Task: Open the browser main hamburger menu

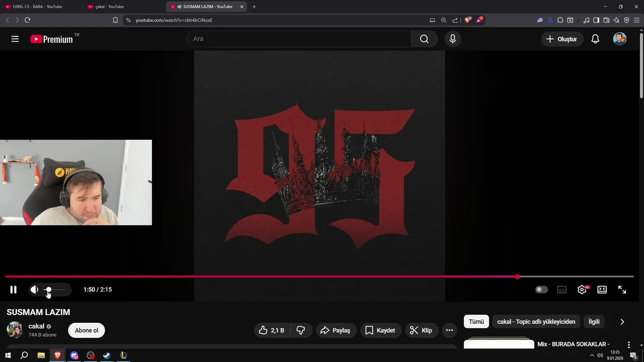Action: (x=636, y=20)
